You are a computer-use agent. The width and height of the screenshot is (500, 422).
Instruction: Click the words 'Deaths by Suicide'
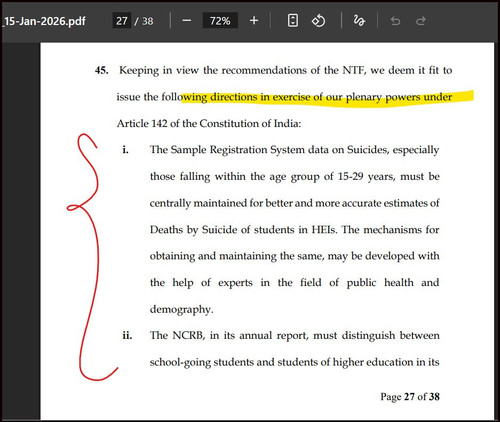pos(194,230)
